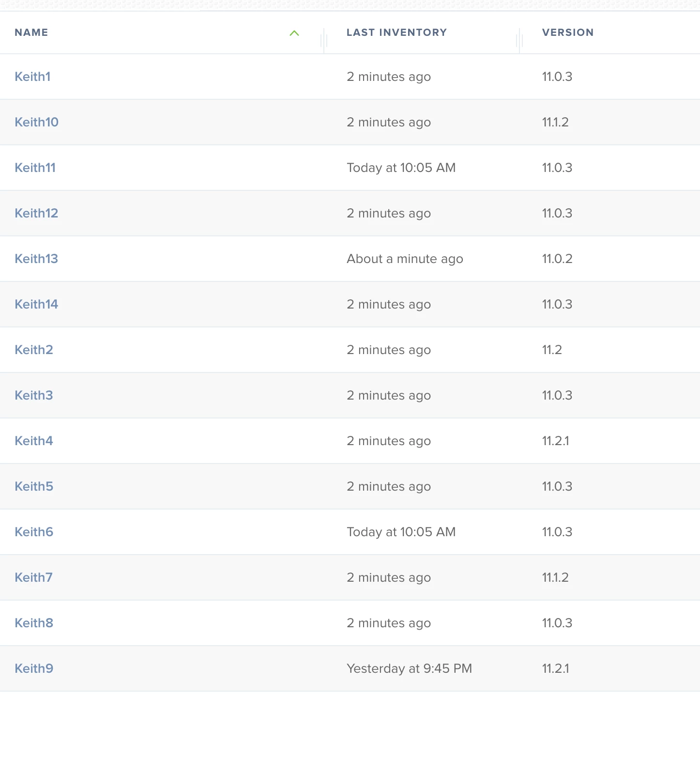Screen dimensions: 700x774
Task: Open the Keith3 device link
Action: [34, 395]
